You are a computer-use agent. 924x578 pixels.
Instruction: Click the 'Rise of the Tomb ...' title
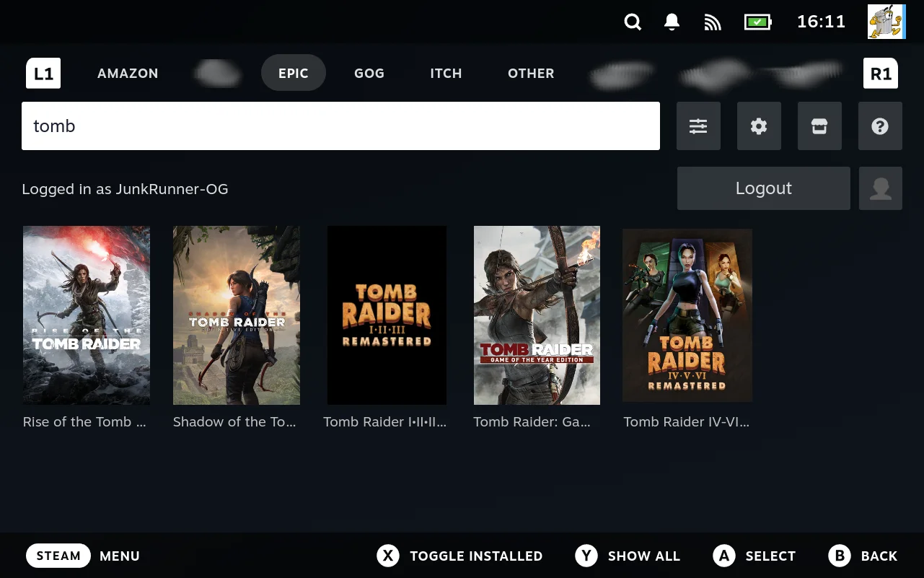[x=84, y=422]
